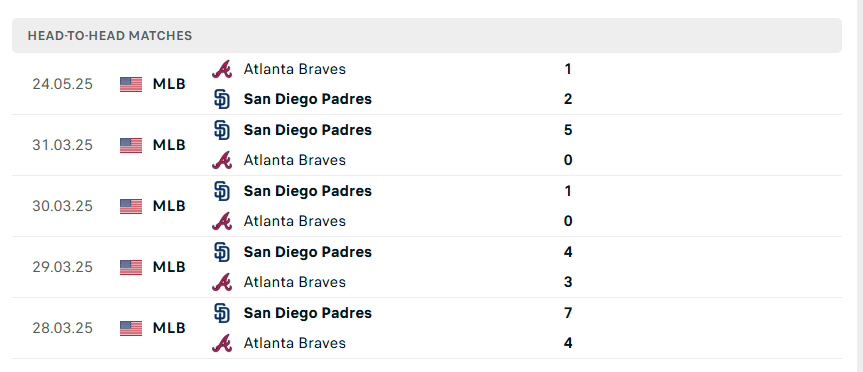Open Atlanta Braves team from 31.03.25 match
Screen dimensions: 863x372
click(x=294, y=160)
